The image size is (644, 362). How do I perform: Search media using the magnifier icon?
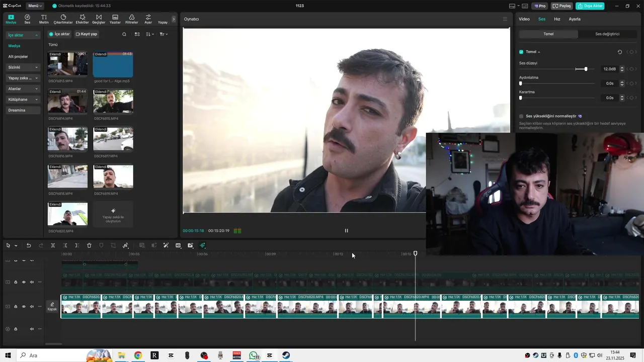(124, 34)
